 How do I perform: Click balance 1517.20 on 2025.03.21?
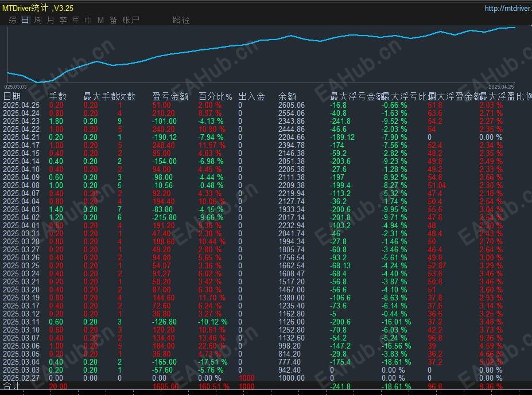(292, 281)
